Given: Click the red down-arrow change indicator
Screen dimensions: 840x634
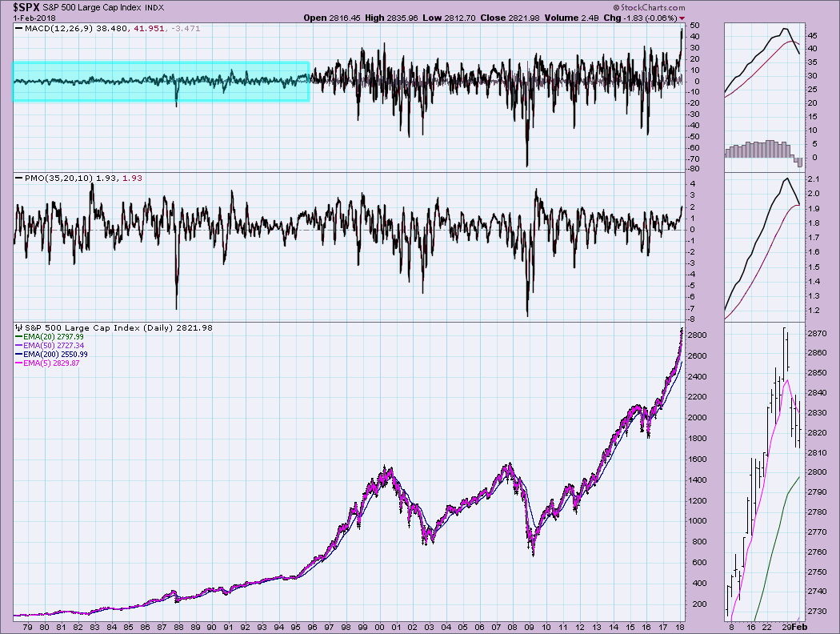Looking at the screenshot, I should (682, 18).
